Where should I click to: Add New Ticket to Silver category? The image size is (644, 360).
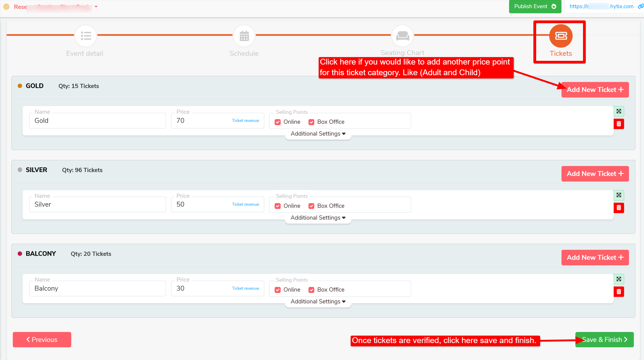[595, 174]
